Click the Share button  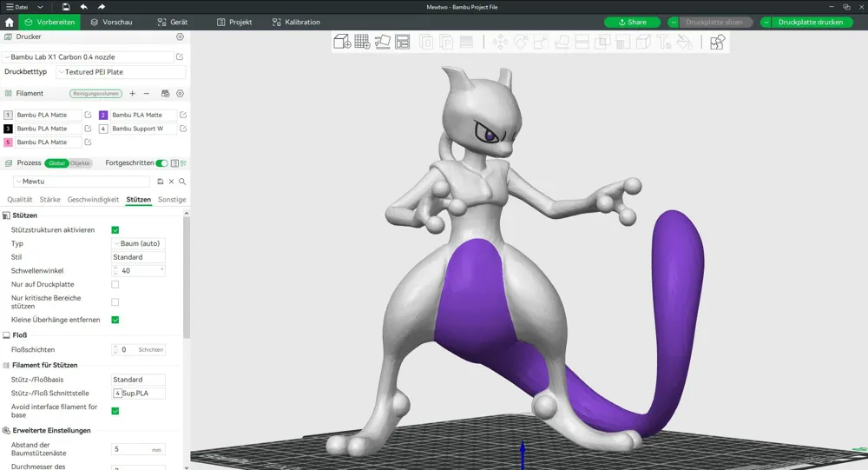[x=632, y=23]
